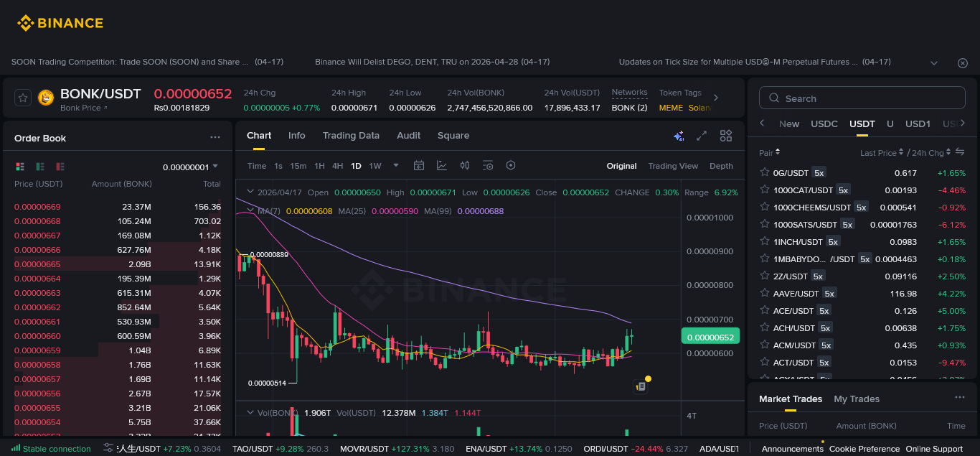Viewport: 980px width, 456px height.
Task: Expand the announcements chevron
Action: (934, 63)
